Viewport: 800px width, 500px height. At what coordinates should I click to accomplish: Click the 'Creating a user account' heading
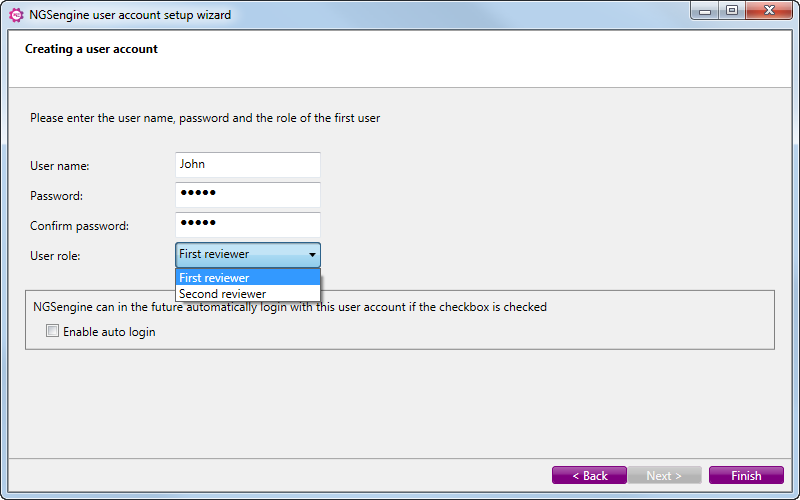click(x=91, y=49)
